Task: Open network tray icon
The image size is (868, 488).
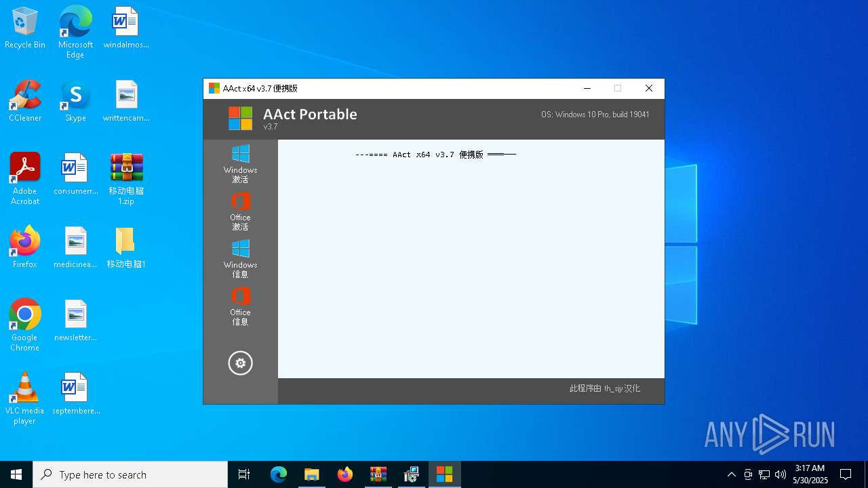Action: [x=764, y=474]
